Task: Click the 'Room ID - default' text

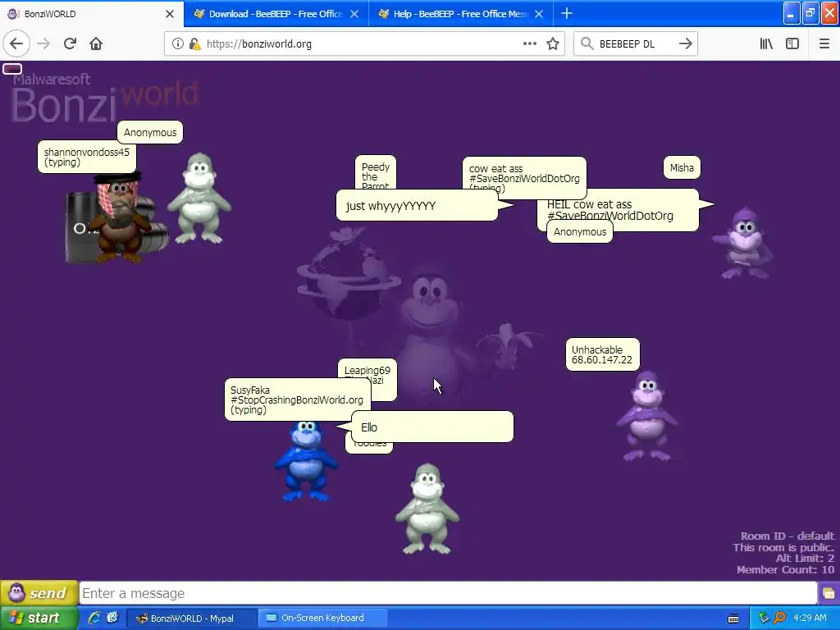Action: tap(787, 536)
